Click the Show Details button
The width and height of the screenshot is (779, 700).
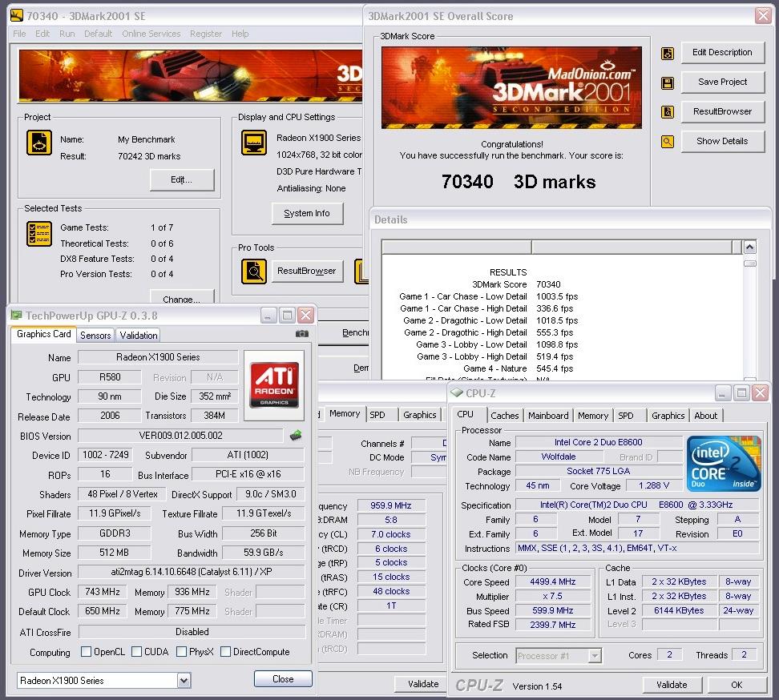tap(722, 141)
